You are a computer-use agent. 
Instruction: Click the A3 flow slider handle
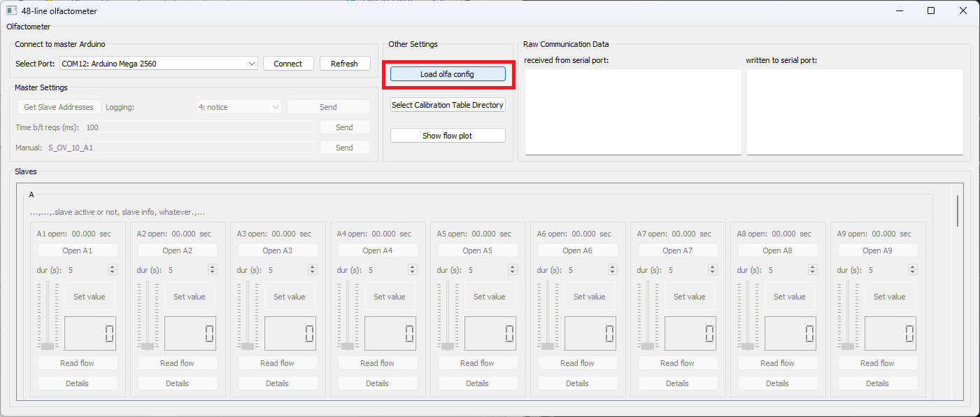coord(248,346)
